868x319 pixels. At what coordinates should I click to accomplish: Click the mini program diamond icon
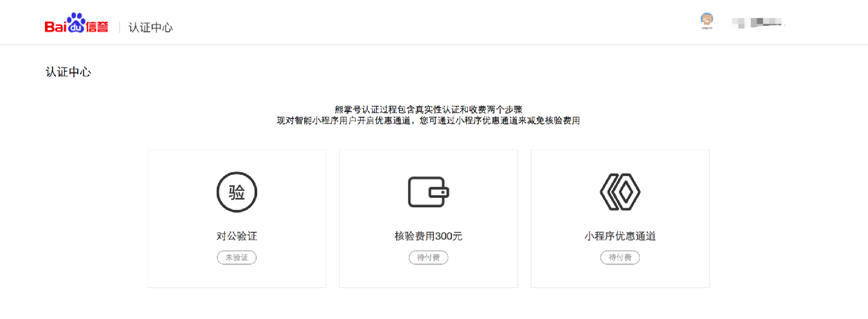pos(620,192)
